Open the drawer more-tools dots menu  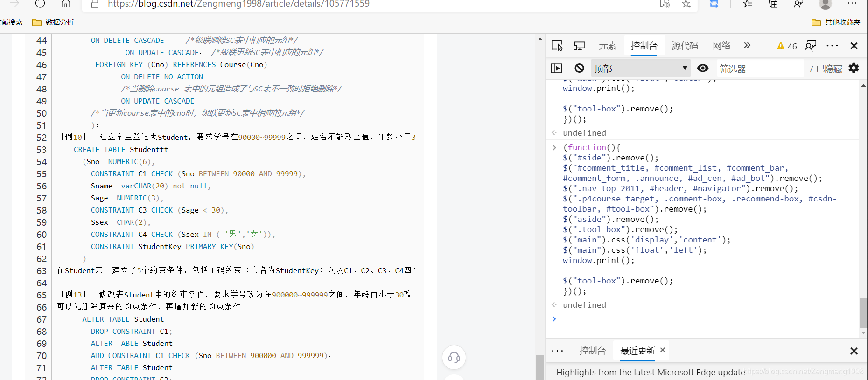coord(557,351)
